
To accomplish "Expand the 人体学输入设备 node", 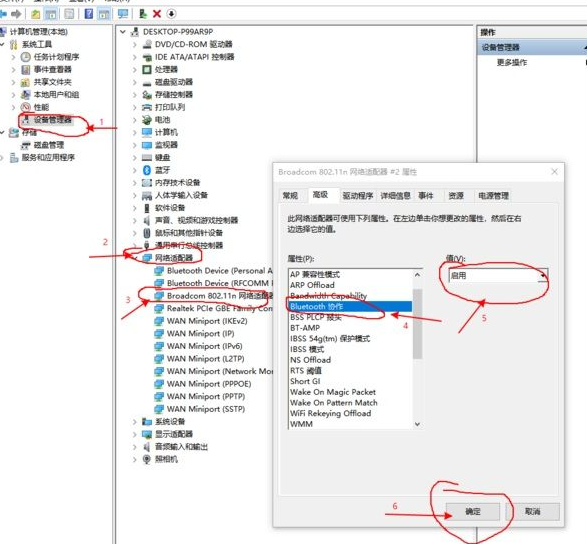I will pos(134,195).
